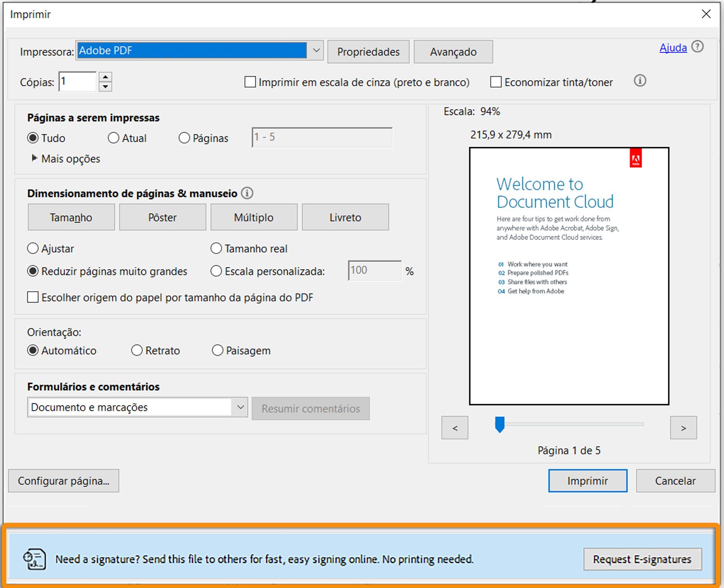Set orientation to Retrato
The image size is (724, 588).
(x=137, y=351)
